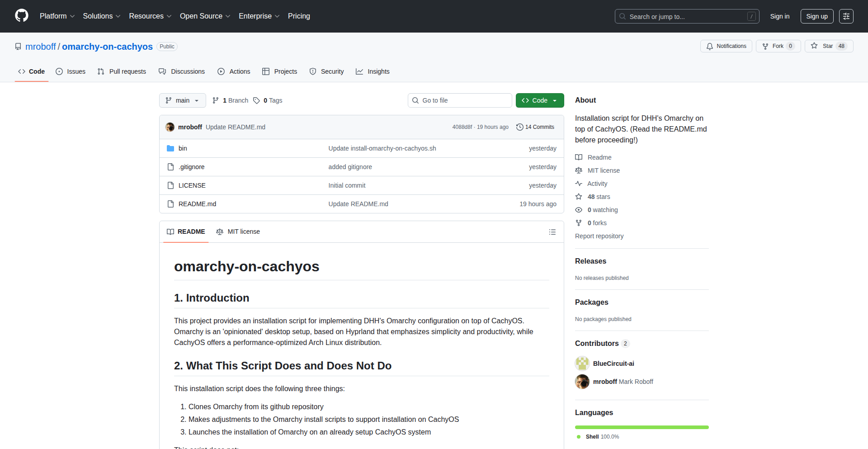Open the 14 Commits history link
Screen dimensions: 868x449
[x=535, y=127]
